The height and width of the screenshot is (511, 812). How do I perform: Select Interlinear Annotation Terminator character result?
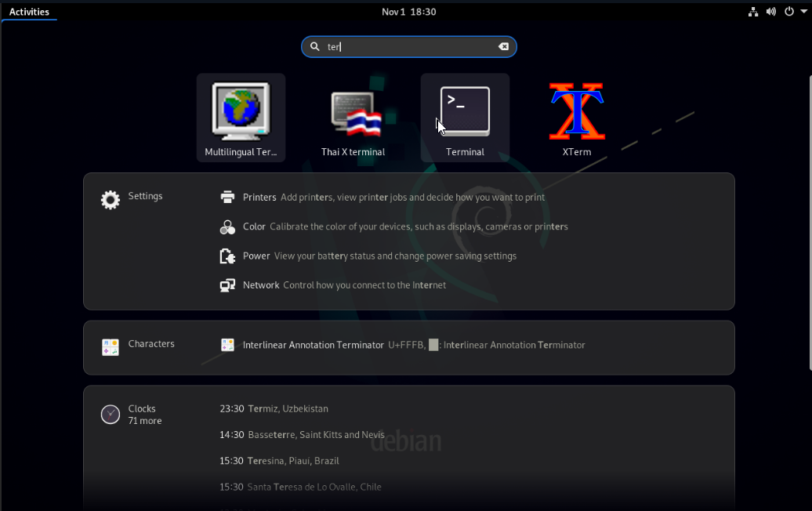(x=314, y=345)
